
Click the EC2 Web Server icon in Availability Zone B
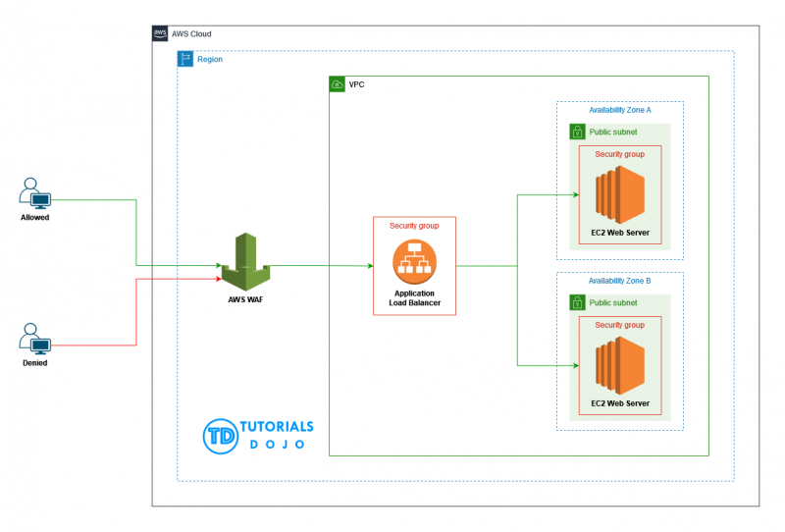pos(619,365)
